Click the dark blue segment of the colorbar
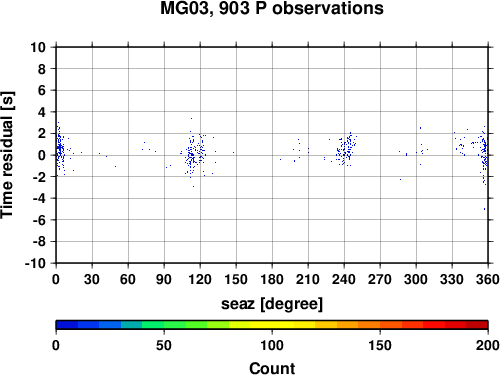Image resolution: width=500 pixels, height=375 pixels. (x=67, y=325)
